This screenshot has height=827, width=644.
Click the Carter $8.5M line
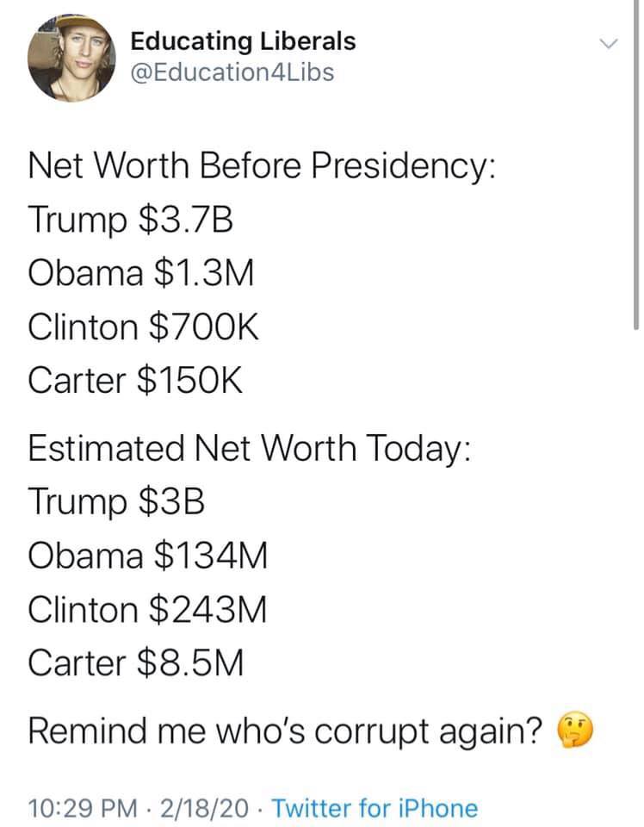coord(136,662)
